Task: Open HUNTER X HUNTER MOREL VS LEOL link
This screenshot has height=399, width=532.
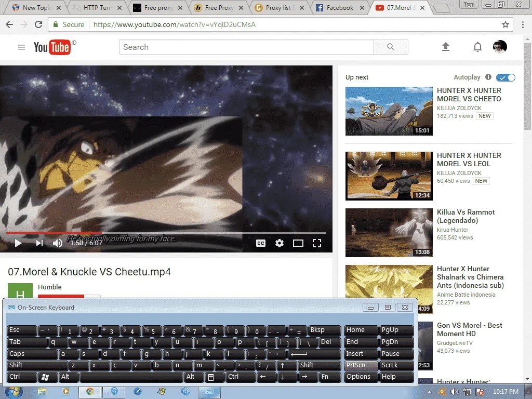Action: [469, 159]
